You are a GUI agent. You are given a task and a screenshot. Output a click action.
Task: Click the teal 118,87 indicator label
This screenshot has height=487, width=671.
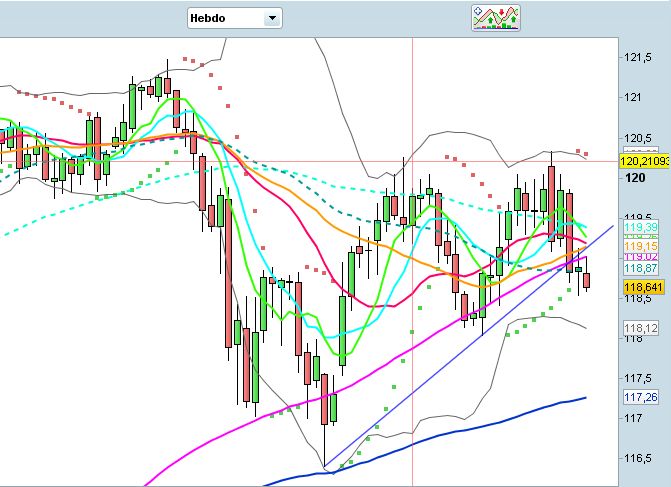click(x=639, y=269)
